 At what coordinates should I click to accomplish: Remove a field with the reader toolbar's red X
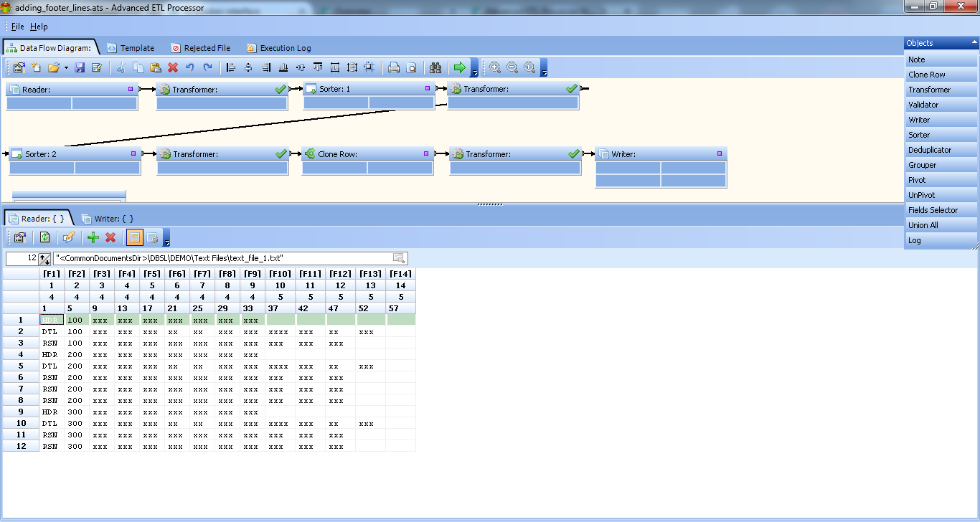pos(110,237)
